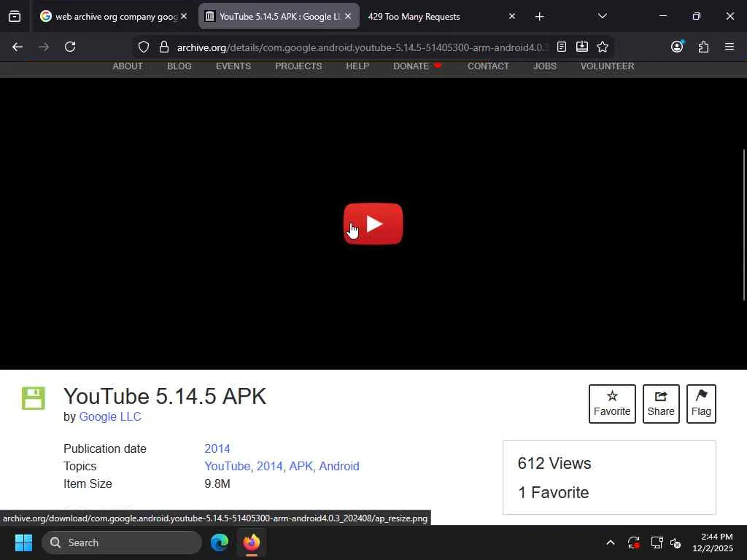747x560 pixels.
Task: Select the YouTube 5.14.5 APK tab
Action: pyautogui.click(x=279, y=16)
